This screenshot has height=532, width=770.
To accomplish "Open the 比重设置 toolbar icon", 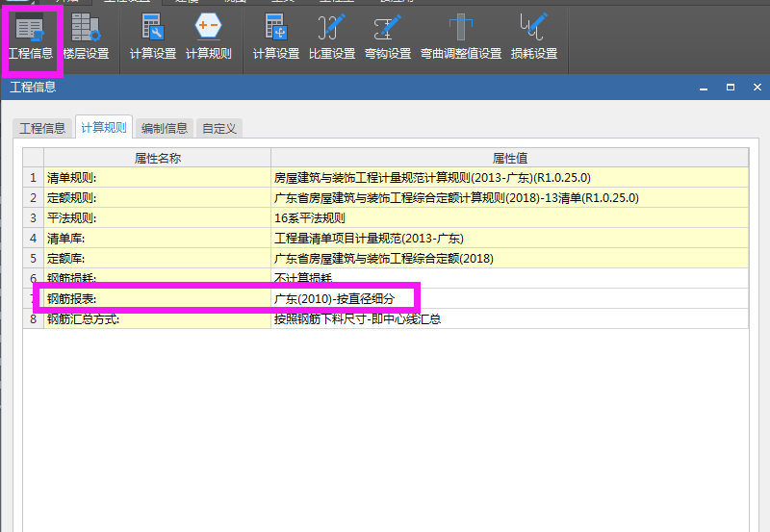I will tap(332, 37).
